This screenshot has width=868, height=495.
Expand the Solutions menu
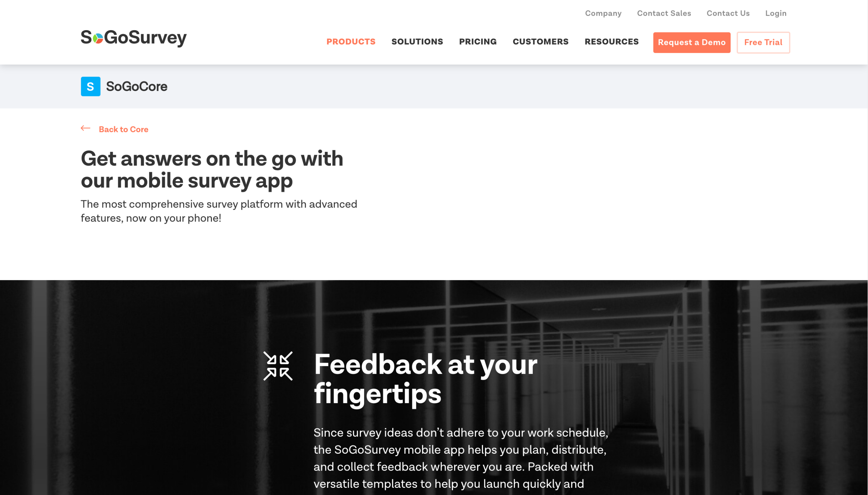tap(417, 42)
